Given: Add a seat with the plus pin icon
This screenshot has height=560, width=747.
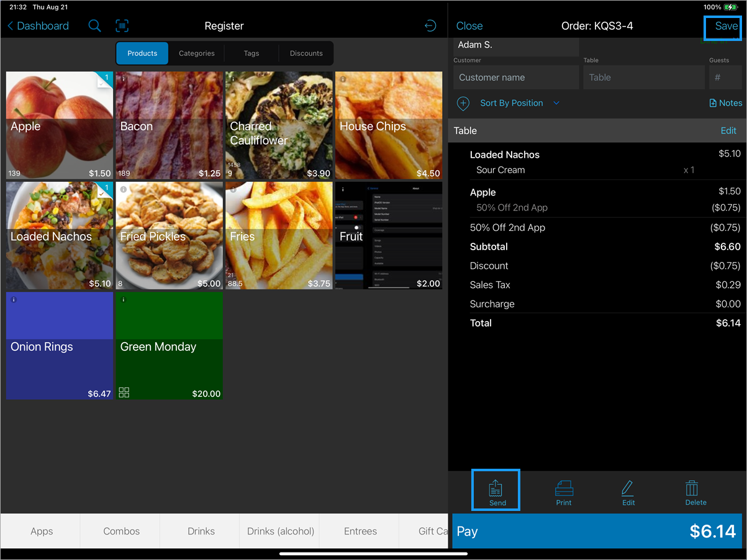Looking at the screenshot, I should [x=463, y=103].
